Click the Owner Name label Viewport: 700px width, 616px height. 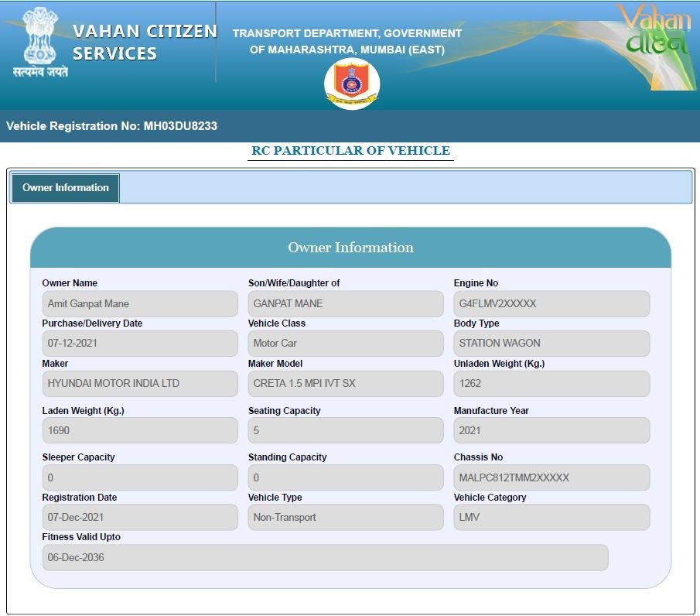coord(70,283)
